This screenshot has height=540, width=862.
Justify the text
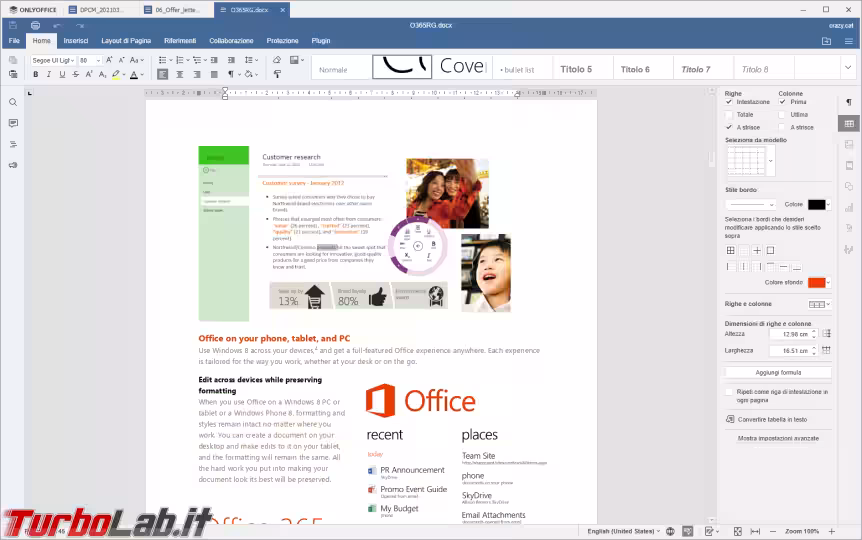coord(214,74)
